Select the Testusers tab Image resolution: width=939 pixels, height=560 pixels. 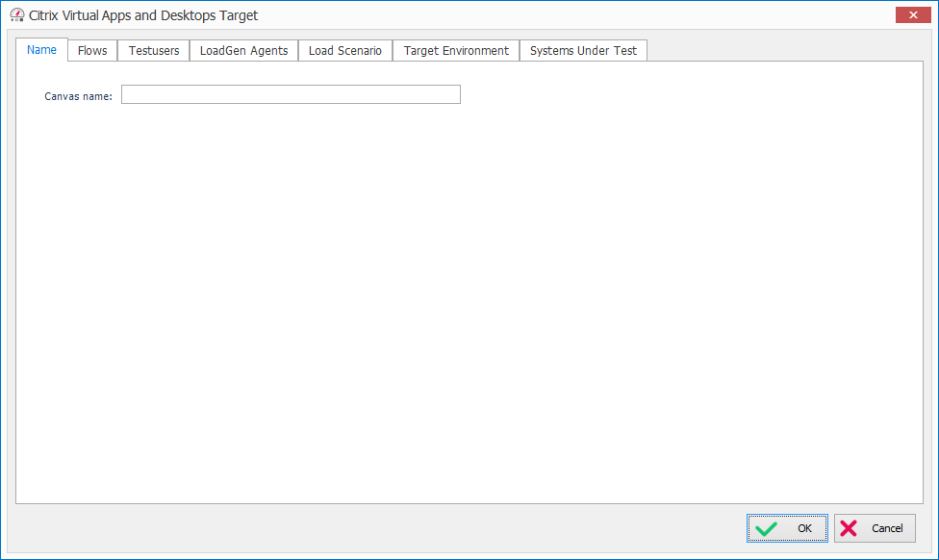[x=154, y=51]
